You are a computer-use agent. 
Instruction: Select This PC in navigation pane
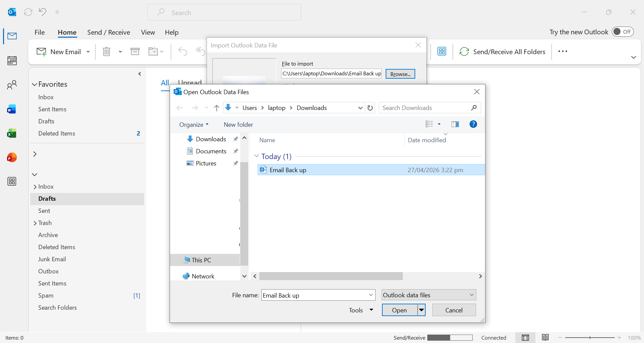click(205, 260)
